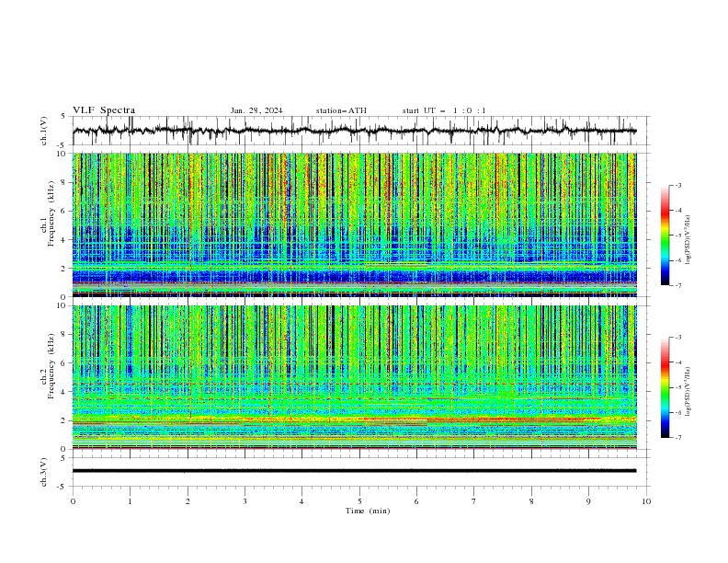Select the date text "Jan. 28, 2024"
Screen dimensions: 728x563
tap(256, 110)
